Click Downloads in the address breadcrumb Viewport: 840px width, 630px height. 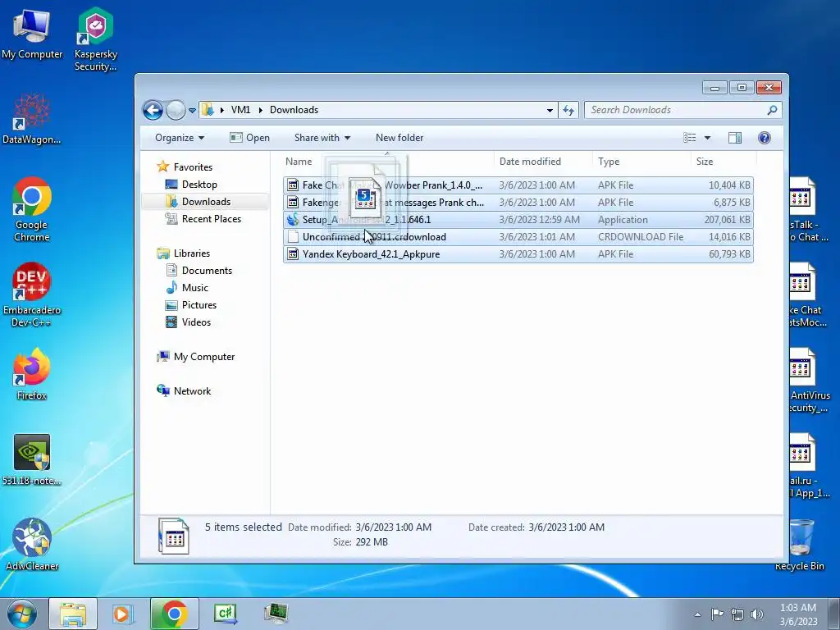[x=294, y=110]
